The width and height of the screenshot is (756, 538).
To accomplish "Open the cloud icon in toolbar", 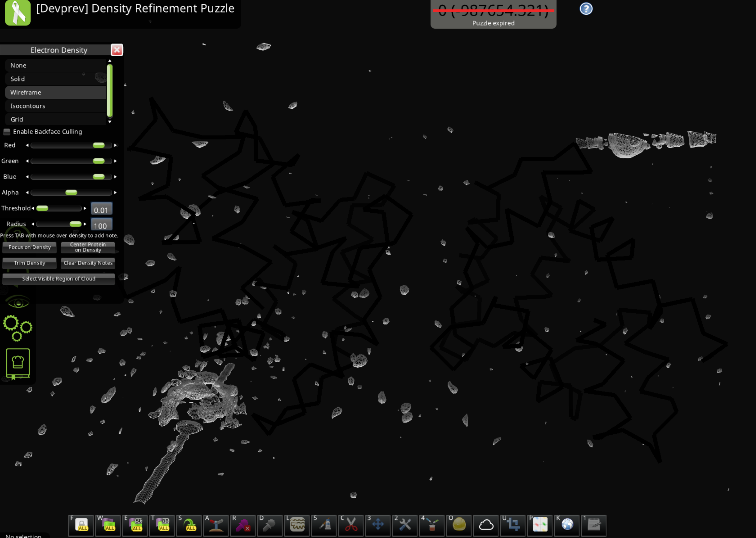I will 486,525.
